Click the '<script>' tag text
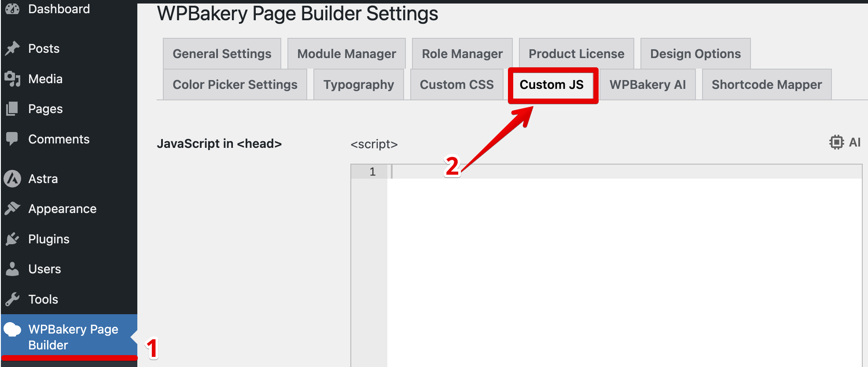 [374, 144]
